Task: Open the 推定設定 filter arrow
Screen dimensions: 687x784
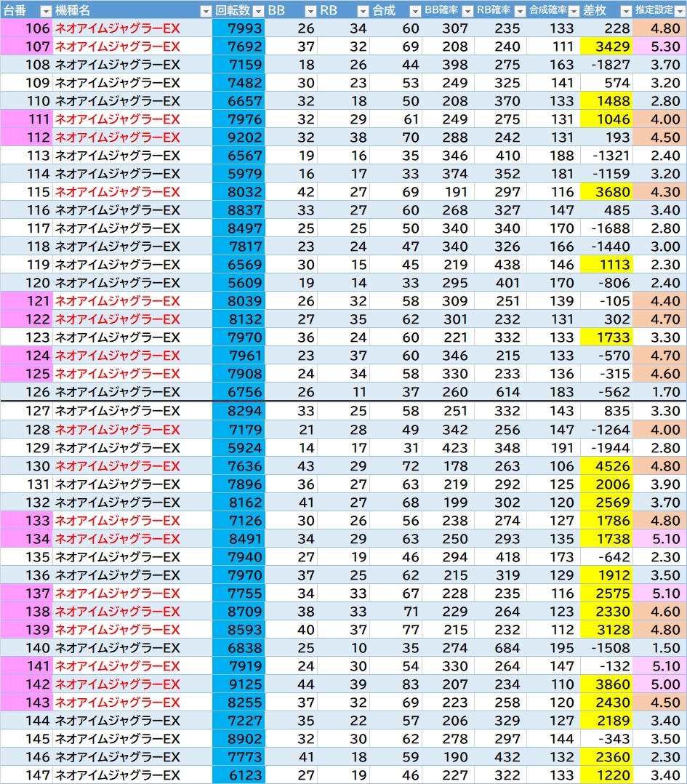Action: click(678, 11)
